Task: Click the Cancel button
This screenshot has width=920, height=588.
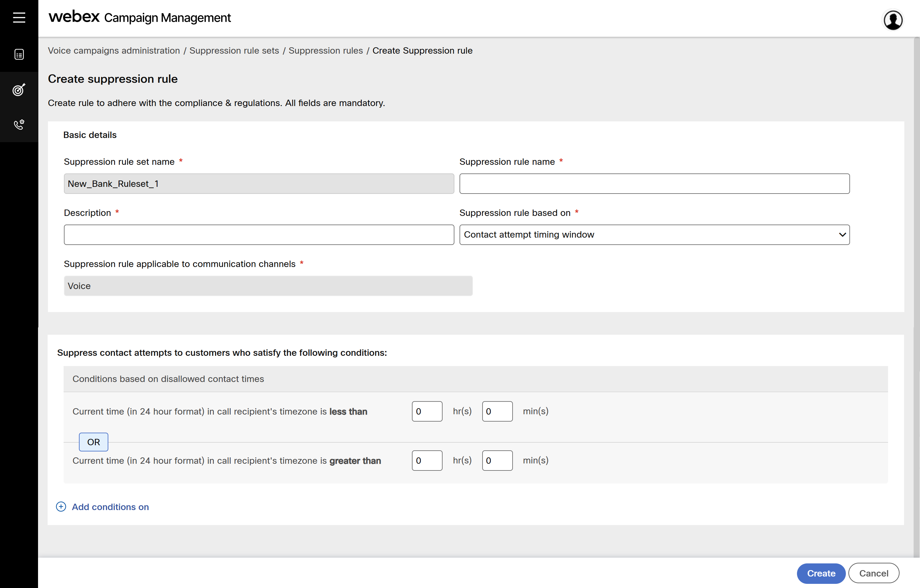Action: pyautogui.click(x=873, y=573)
